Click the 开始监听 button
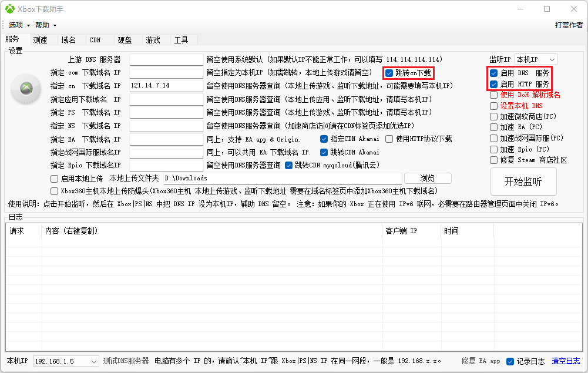The image size is (588, 373). [x=523, y=182]
